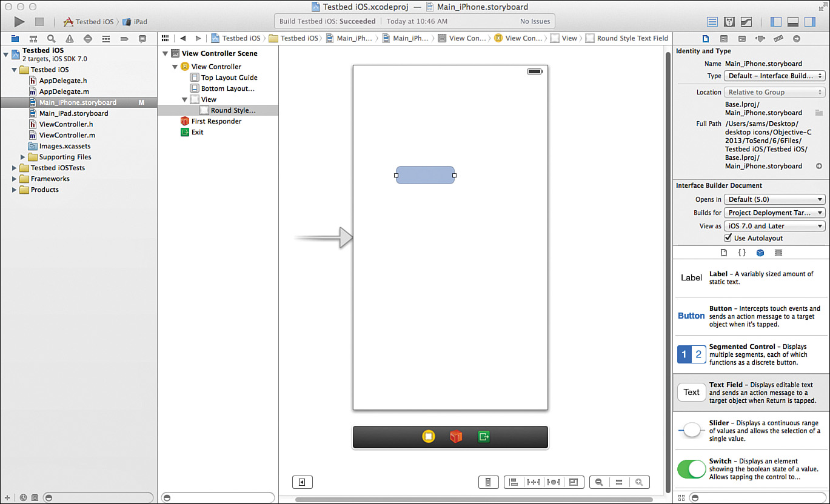
Task: Open the Media library
Action: pos(778,253)
